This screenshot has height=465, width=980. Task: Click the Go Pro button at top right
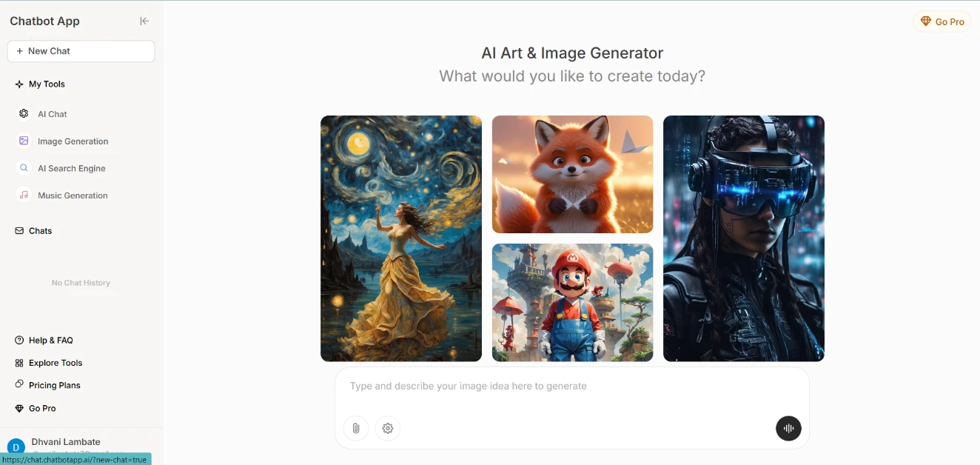[942, 22]
